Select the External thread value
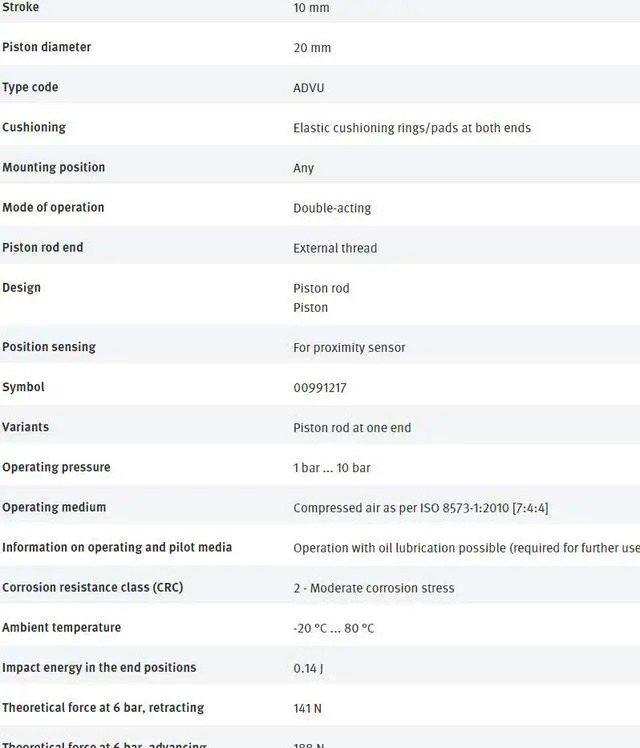The image size is (640, 748). pos(335,248)
